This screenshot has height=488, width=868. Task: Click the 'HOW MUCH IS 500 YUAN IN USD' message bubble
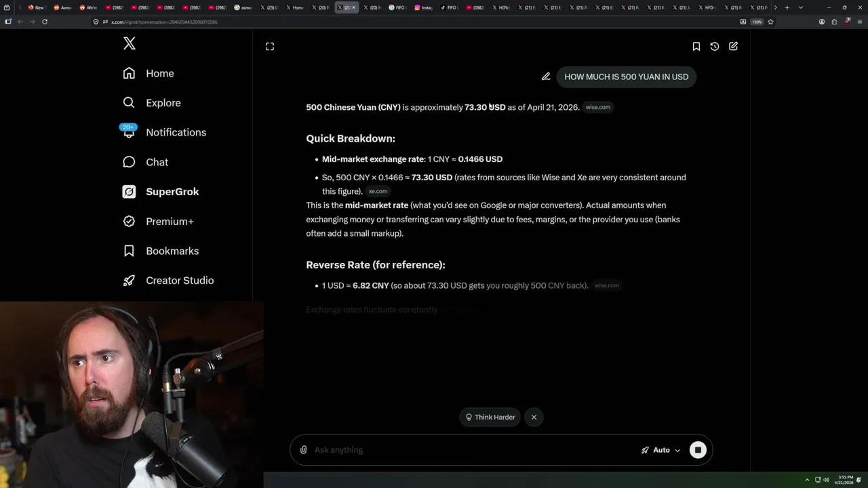(627, 77)
